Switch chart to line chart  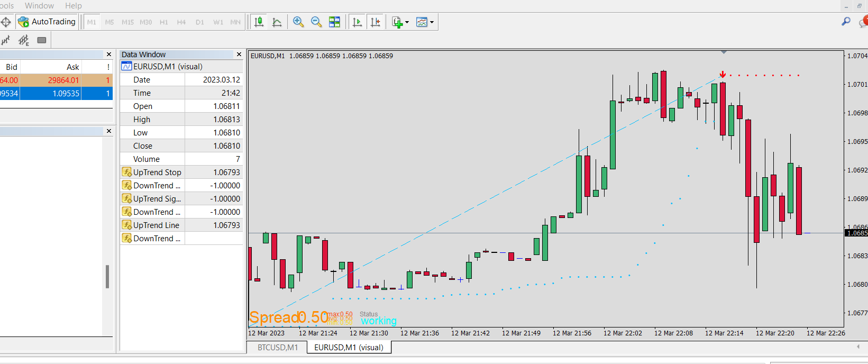277,22
